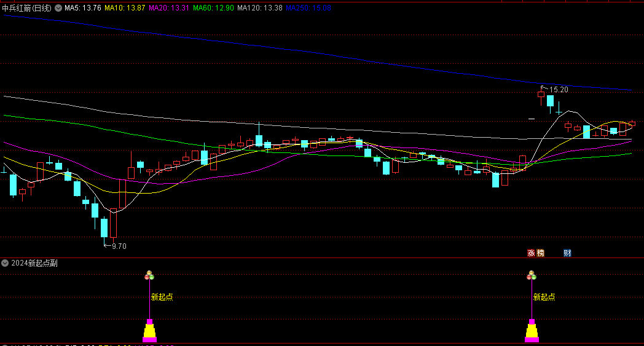
Task: Click the left signal balloon icon
Action: 149,275
